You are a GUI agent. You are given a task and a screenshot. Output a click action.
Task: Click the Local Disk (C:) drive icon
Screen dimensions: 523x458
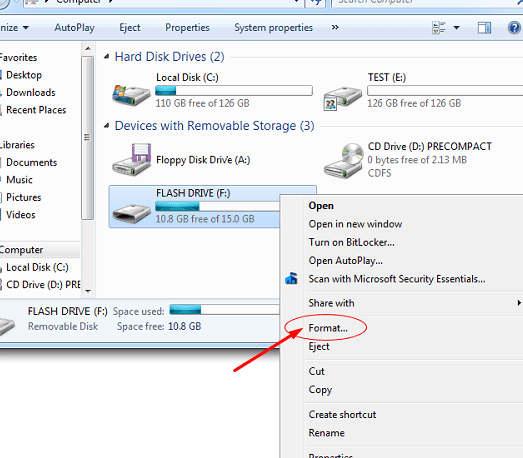[131, 95]
